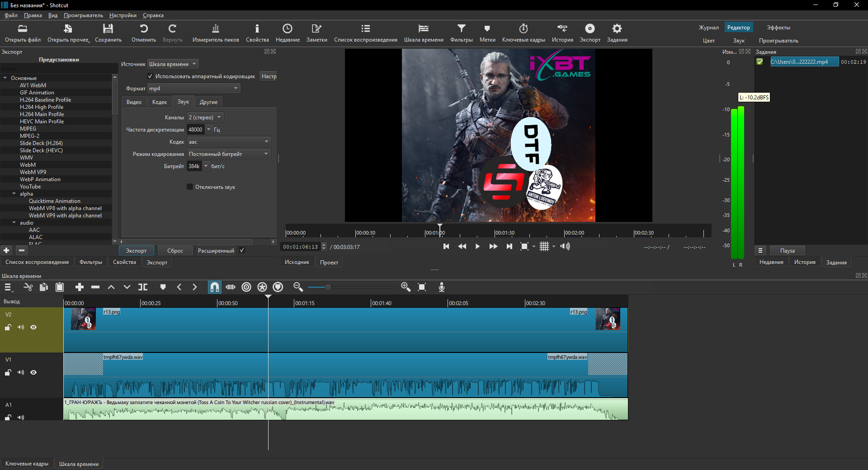Click the Сброс reset button
This screenshot has width=868, height=470.
click(x=175, y=251)
